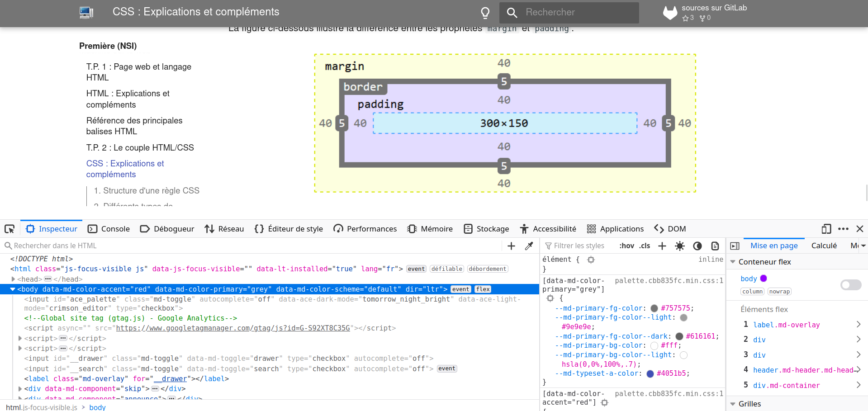The width and height of the screenshot is (868, 411).
Task: Toggle print media simulation icon
Action: pos(715,246)
